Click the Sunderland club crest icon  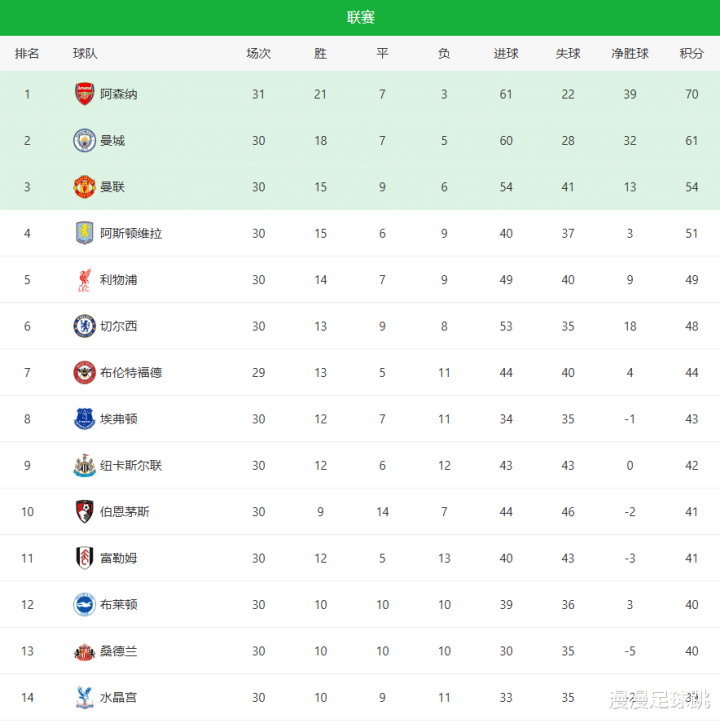coord(84,651)
